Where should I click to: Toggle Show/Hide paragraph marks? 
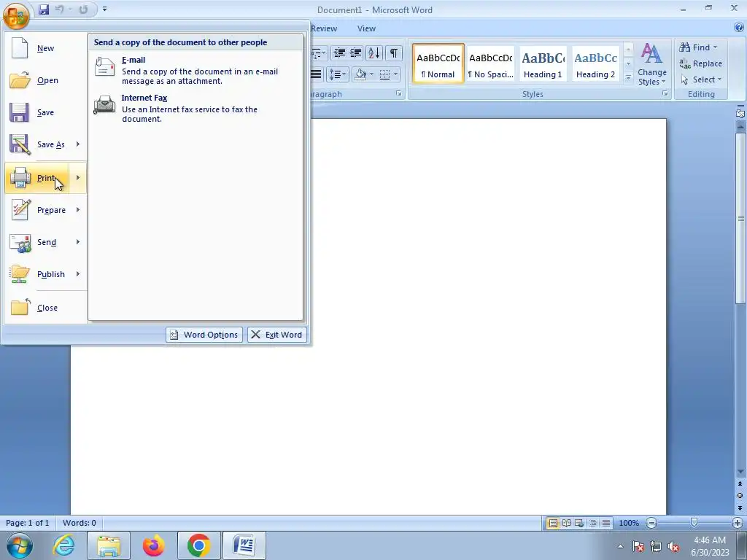point(393,52)
